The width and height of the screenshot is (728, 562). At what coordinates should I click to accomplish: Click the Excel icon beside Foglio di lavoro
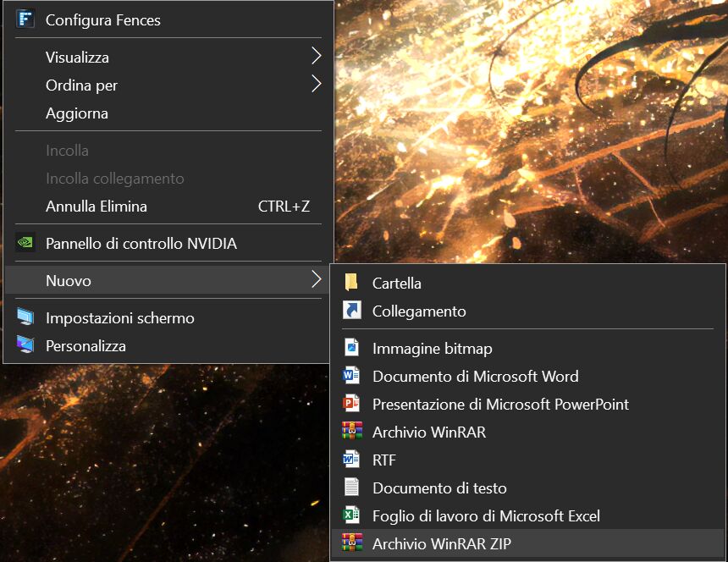pos(351,515)
